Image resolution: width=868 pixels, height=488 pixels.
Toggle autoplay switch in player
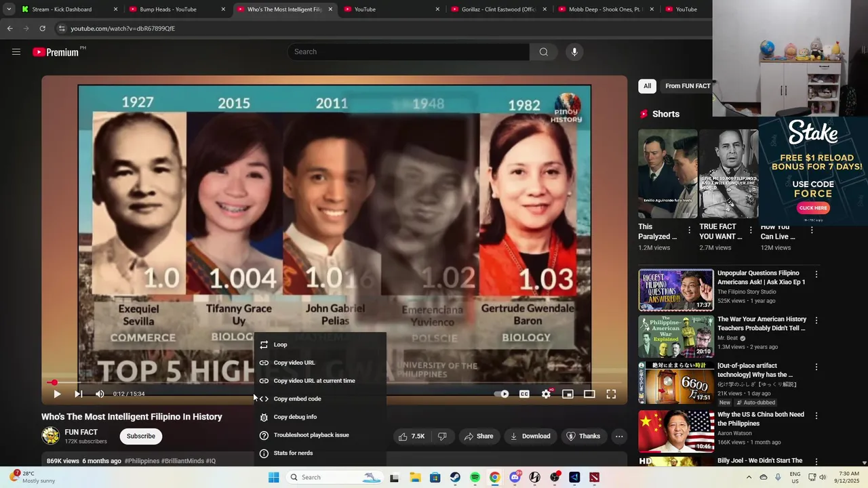502,394
